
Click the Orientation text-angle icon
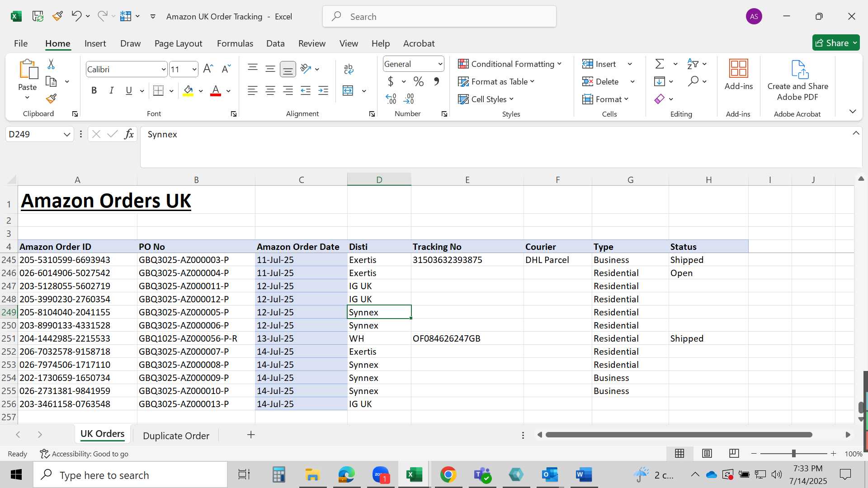click(306, 69)
